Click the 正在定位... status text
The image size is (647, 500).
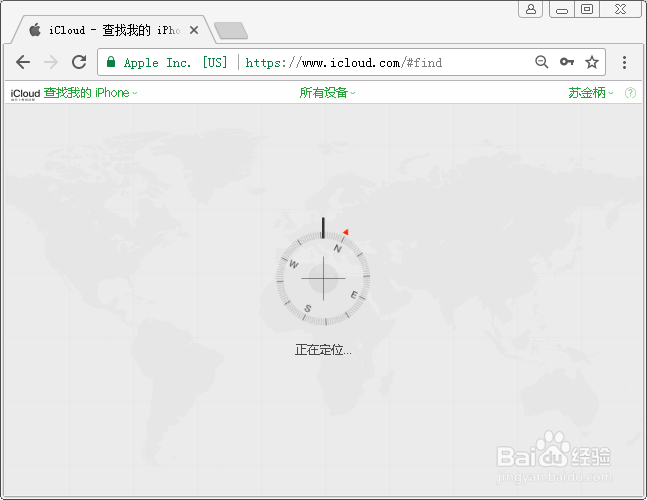pos(323,350)
